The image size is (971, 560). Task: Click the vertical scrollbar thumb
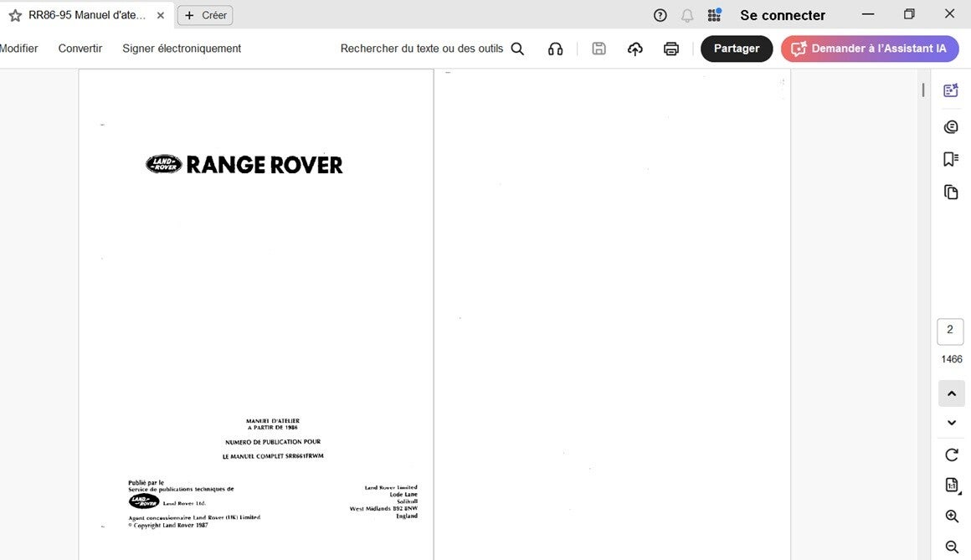point(923,90)
